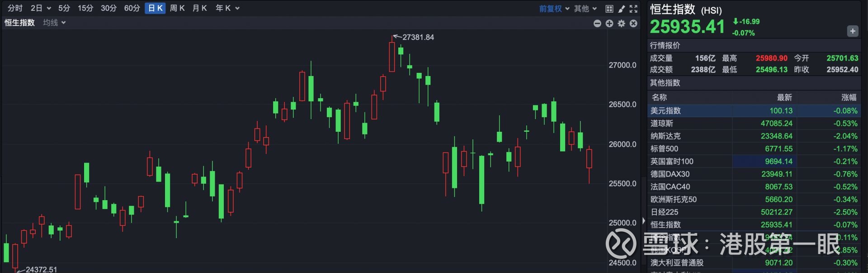Expand the 2日 timeframe dropdown
Viewport: 868px width, 273px height.
click(x=41, y=8)
